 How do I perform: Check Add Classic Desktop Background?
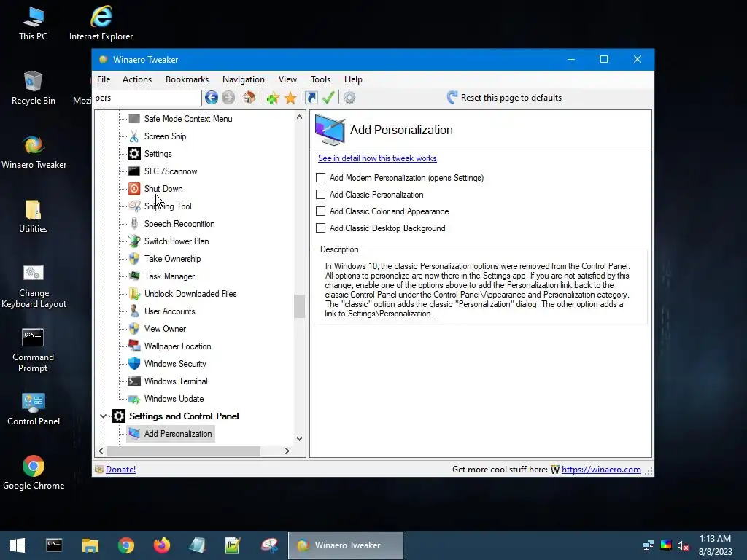click(x=321, y=228)
